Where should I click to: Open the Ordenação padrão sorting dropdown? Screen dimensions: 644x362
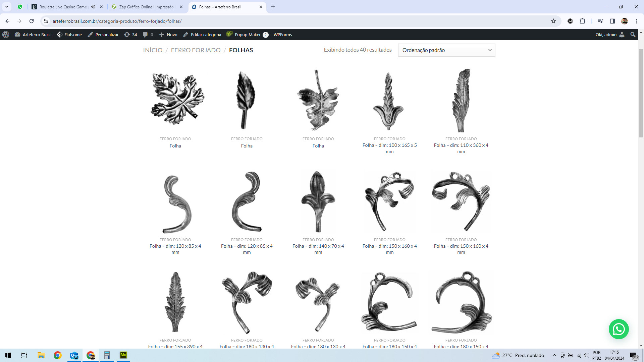coord(446,50)
